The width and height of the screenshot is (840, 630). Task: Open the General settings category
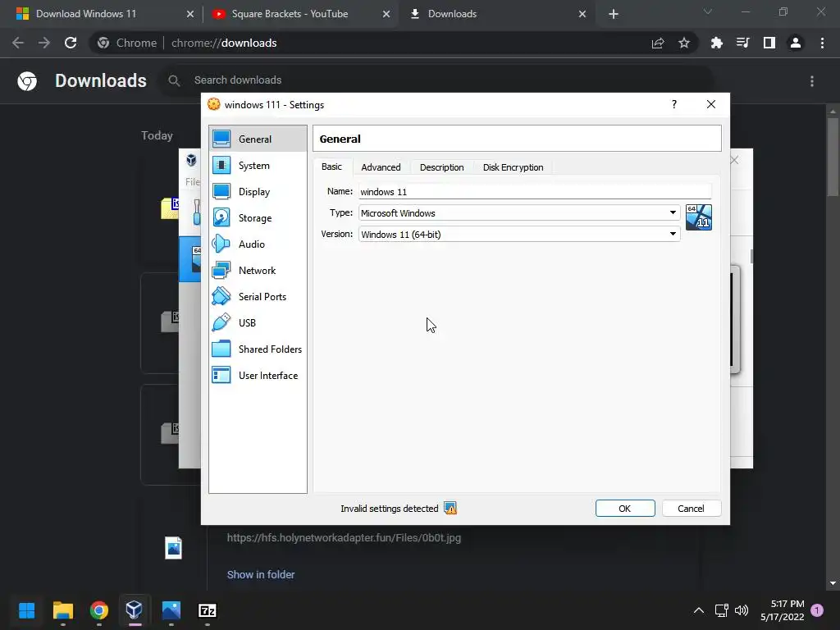pos(257,139)
